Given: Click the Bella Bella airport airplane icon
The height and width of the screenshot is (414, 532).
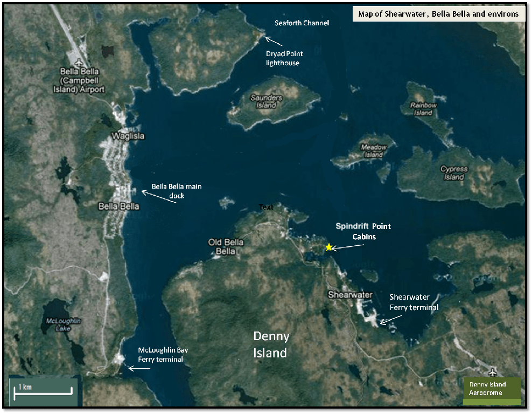Looking at the screenshot, I should coord(80,62).
